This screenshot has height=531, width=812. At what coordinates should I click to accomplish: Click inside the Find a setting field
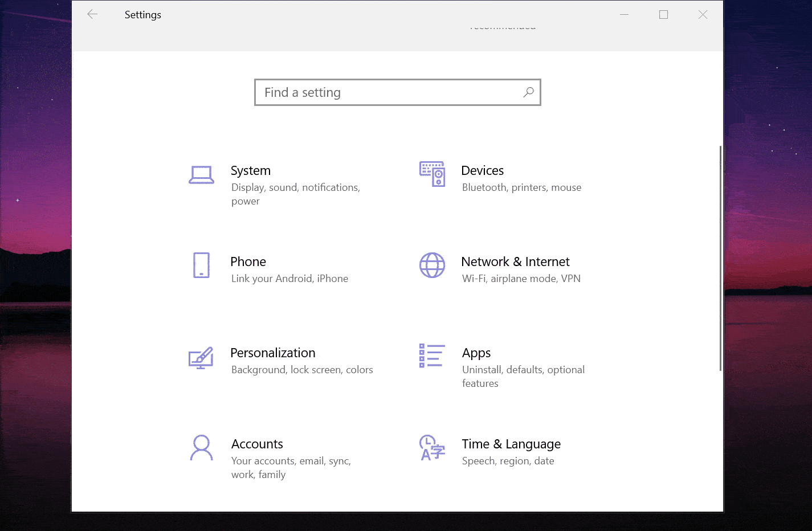pyautogui.click(x=370, y=92)
